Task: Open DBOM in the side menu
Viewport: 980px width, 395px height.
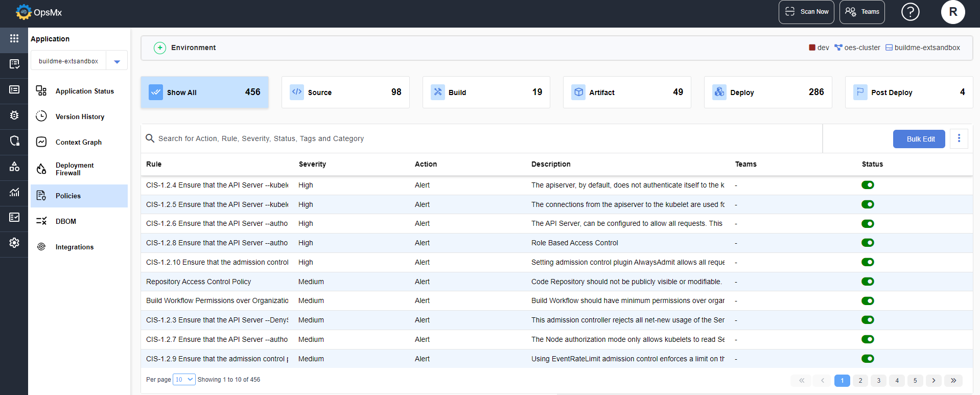Action: pyautogui.click(x=66, y=221)
